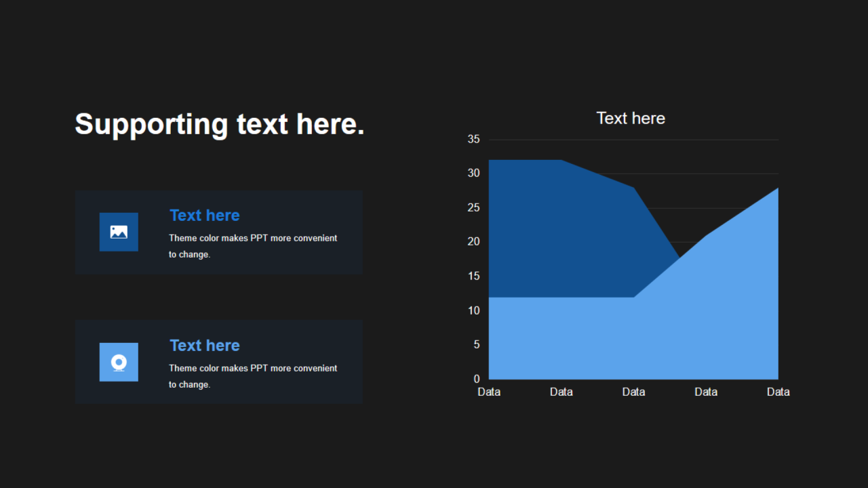This screenshot has height=488, width=868.
Task: Select the "Text here" heading beside the picture icon
Action: 204,216
